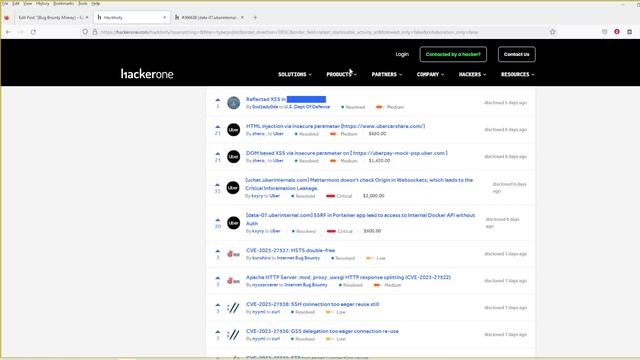Upvote the Apache mod_proxy_uwsgi report
This screenshot has height=360, width=640.
(x=218, y=278)
